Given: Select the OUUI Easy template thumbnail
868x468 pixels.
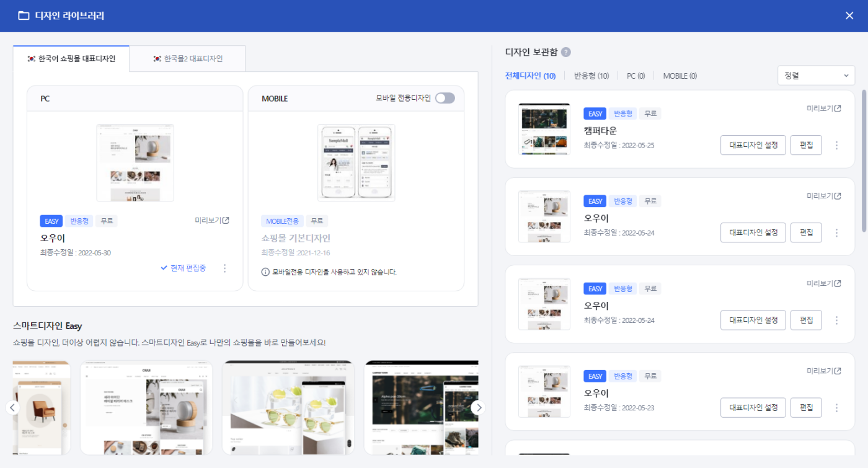Looking at the screenshot, I should point(146,408).
